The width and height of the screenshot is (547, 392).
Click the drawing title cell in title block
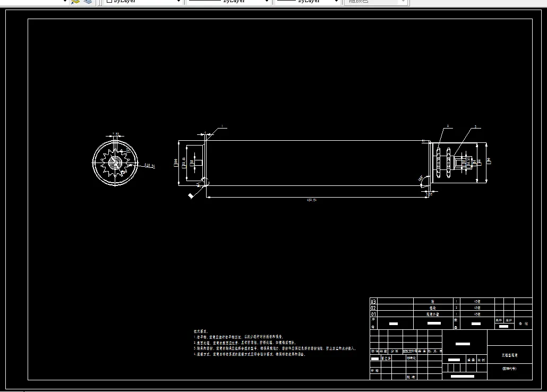[x=510, y=355]
